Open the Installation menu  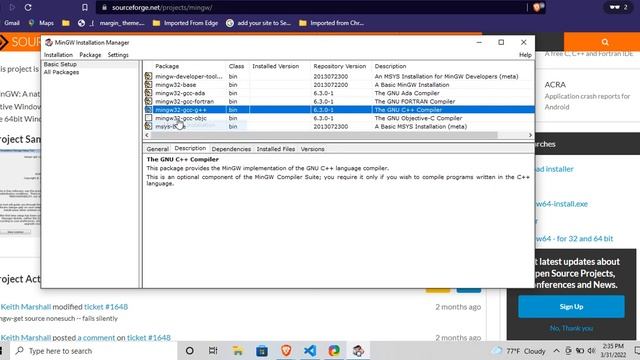tap(58, 55)
